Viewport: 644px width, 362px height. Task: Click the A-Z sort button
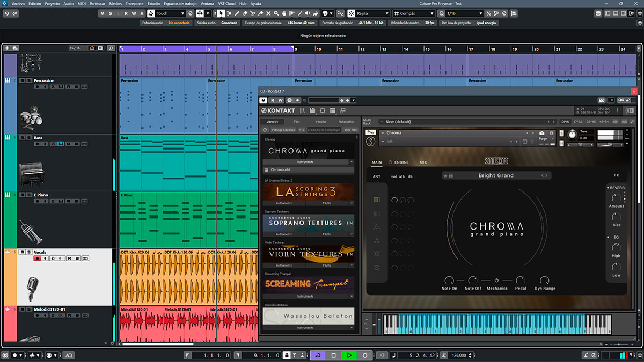pyautogui.click(x=302, y=130)
